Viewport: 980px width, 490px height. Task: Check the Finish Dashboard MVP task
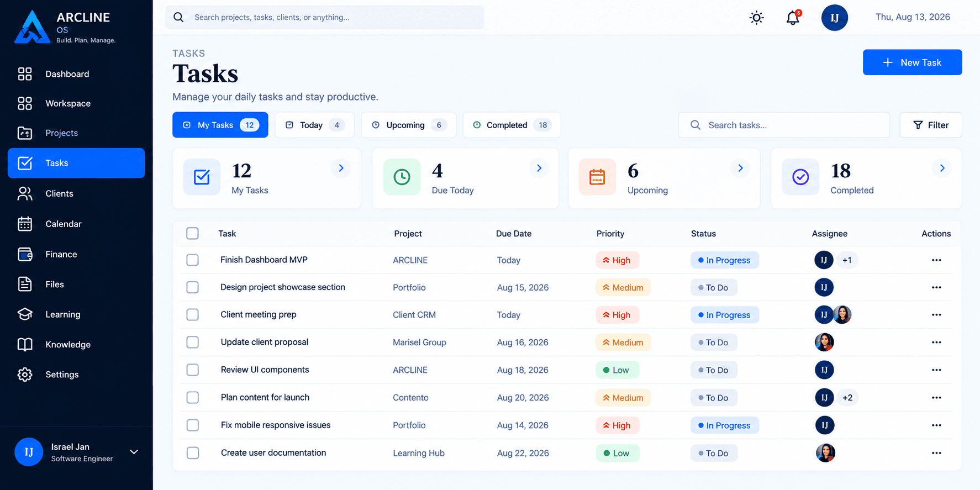pyautogui.click(x=192, y=260)
